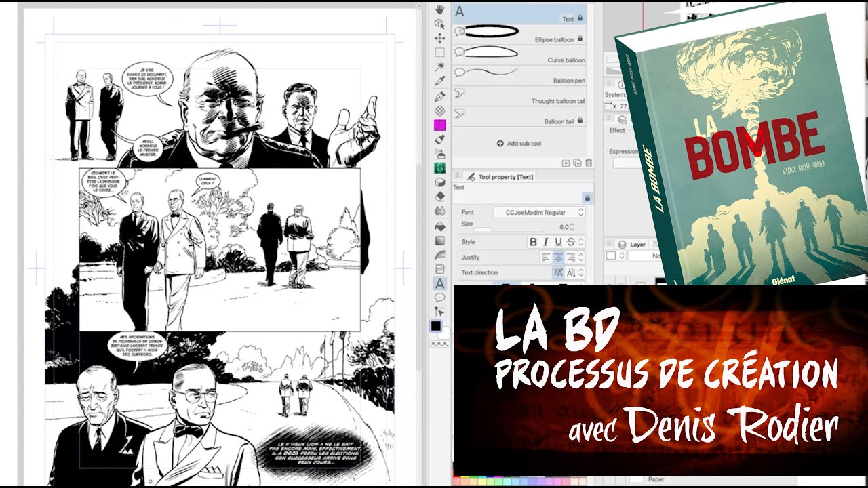Select the rectangular Selection area tool
This screenshot has width=868, height=488.
(x=439, y=52)
